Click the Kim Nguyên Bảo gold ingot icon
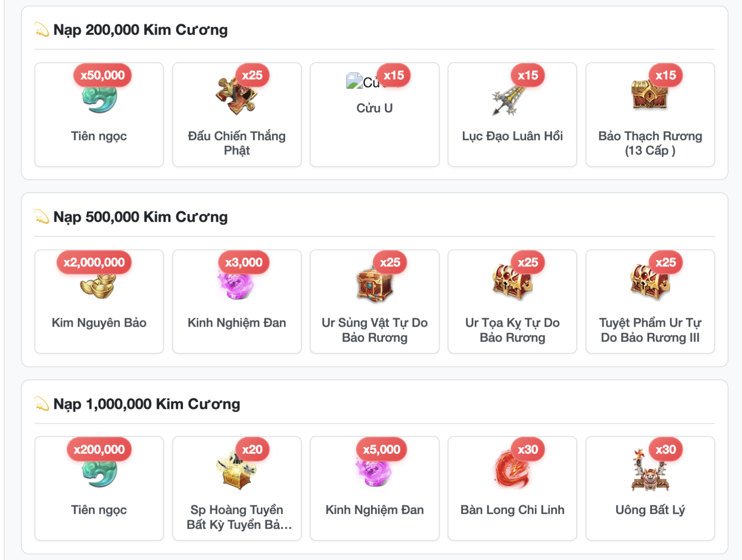 pos(98,285)
